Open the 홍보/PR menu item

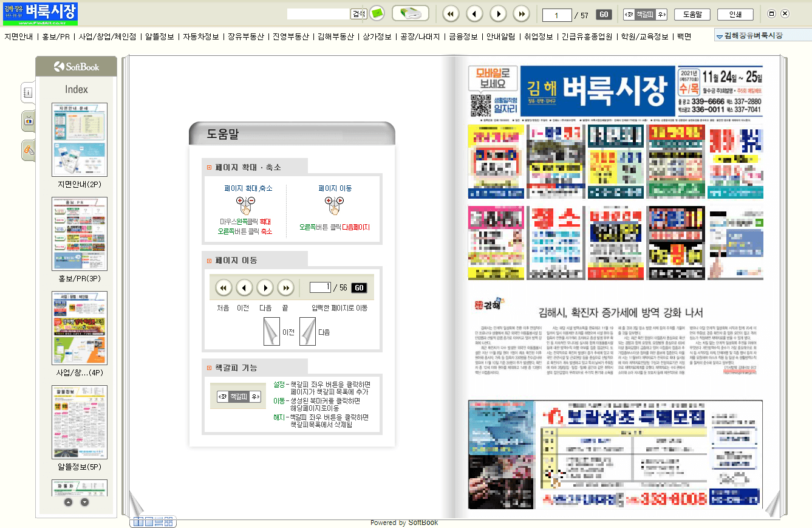56,36
